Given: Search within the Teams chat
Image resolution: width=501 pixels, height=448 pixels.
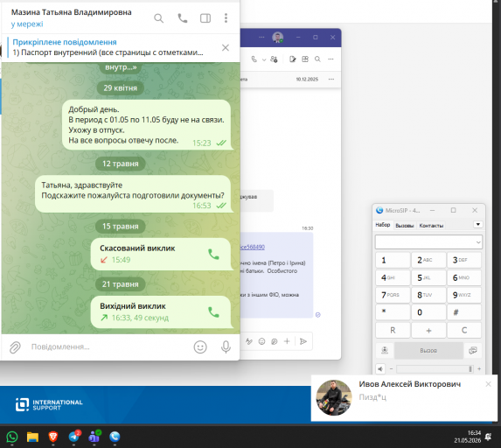Looking at the screenshot, I should point(317,59).
